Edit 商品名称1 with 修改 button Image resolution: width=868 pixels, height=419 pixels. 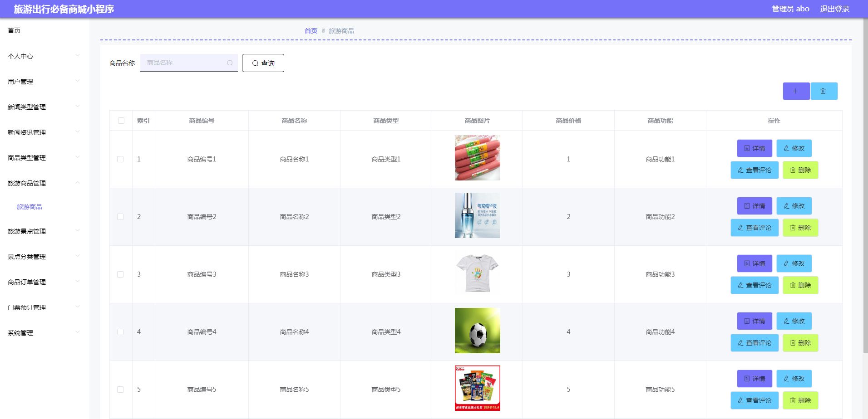tap(794, 148)
